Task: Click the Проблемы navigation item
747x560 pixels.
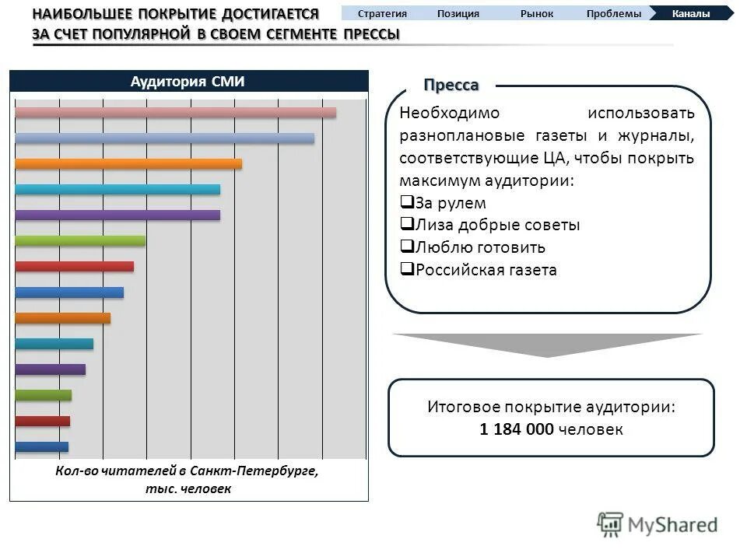Action: pos(614,12)
